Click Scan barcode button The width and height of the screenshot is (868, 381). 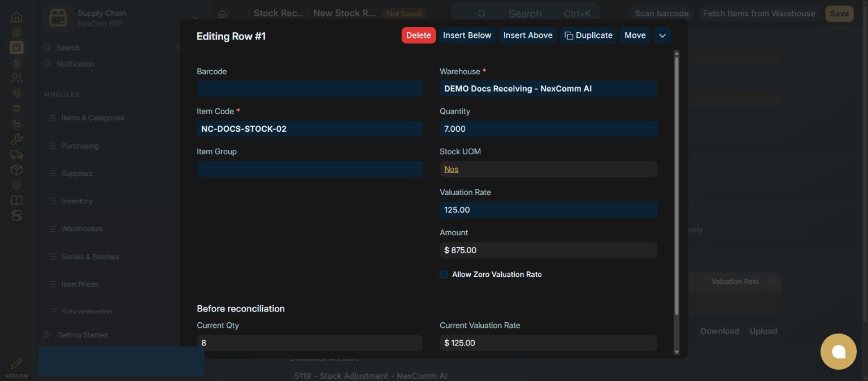(662, 14)
